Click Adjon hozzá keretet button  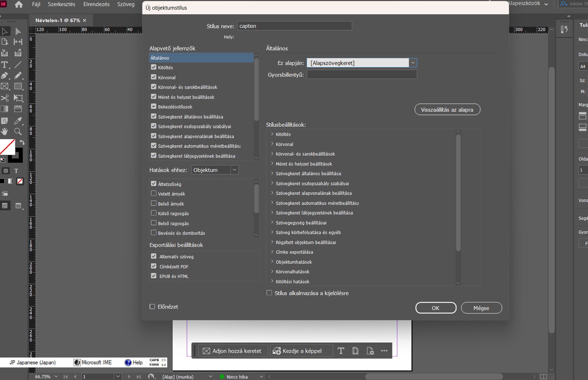tap(232, 351)
